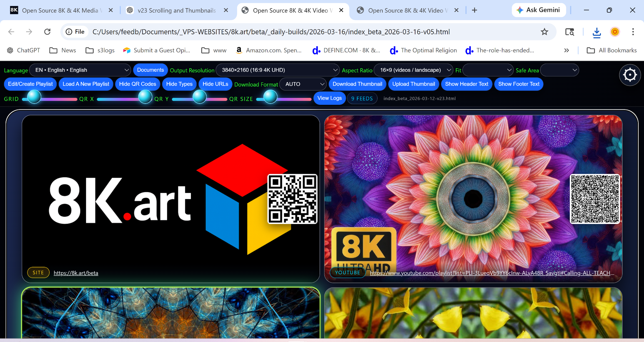The image size is (644, 342).
Task: Click the index_beta_2026-03-12-v23.html filename text
Action: coord(419,98)
